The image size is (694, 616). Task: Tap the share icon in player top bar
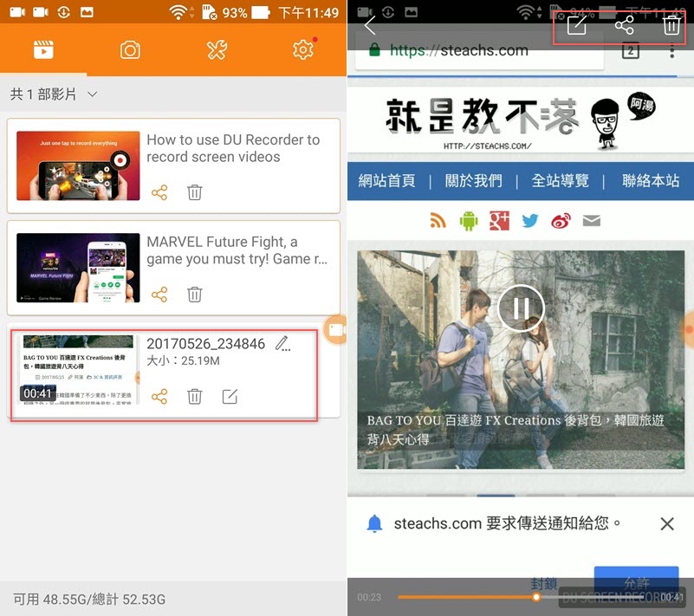(x=625, y=25)
